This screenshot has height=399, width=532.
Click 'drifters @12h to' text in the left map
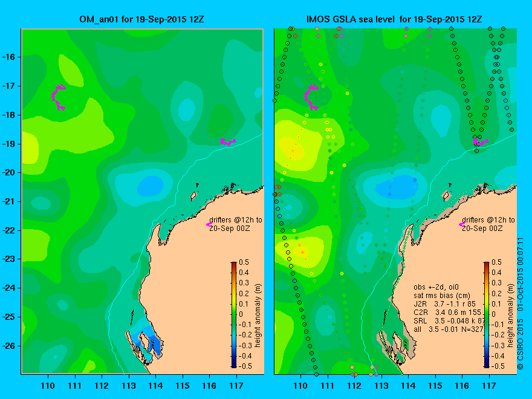click(x=235, y=220)
